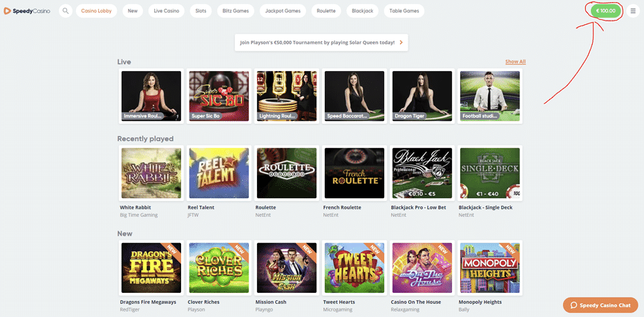The image size is (644, 317).
Task: Click the White Rabbit title text
Action: pos(135,207)
